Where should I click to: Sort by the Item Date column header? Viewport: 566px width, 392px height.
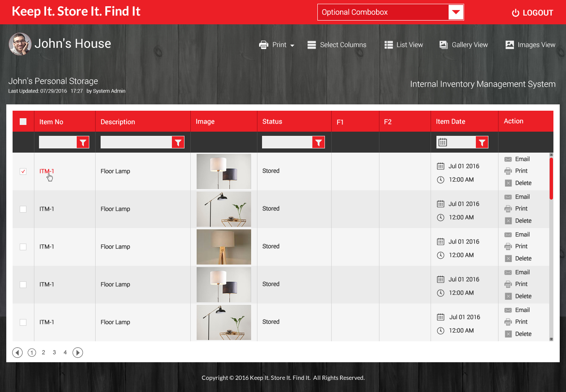pos(451,122)
